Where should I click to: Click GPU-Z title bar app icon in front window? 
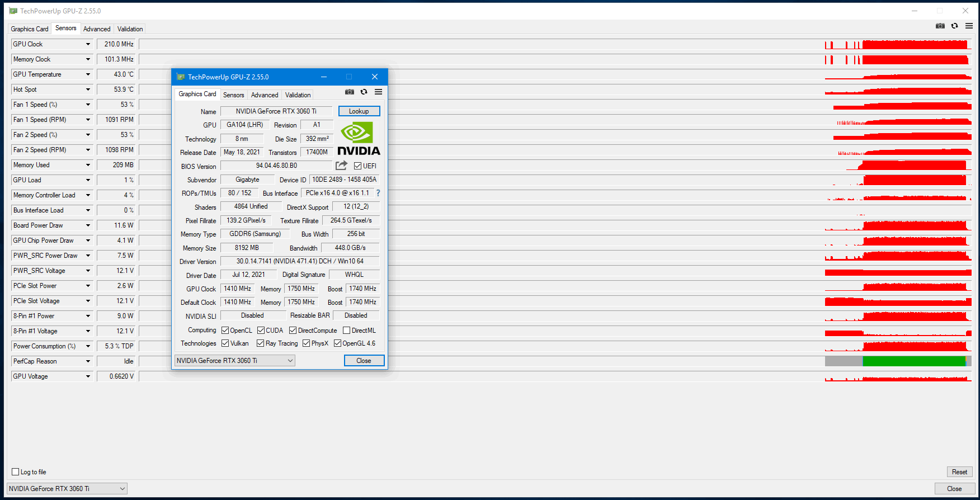[180, 77]
